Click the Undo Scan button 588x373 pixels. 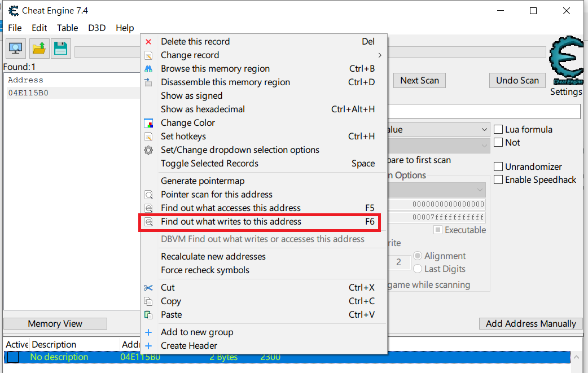click(x=517, y=81)
